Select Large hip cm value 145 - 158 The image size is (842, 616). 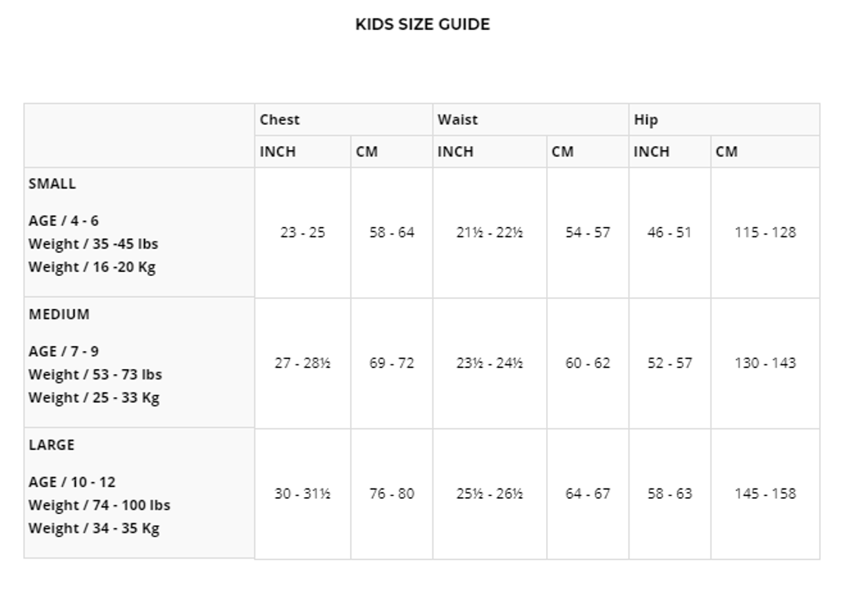[765, 494]
